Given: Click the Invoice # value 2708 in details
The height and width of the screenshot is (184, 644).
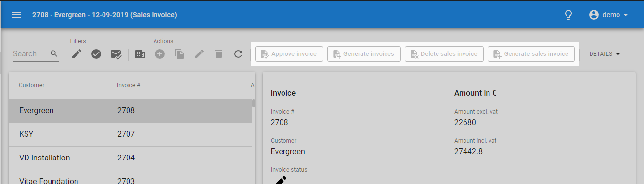Looking at the screenshot, I should click(280, 122).
